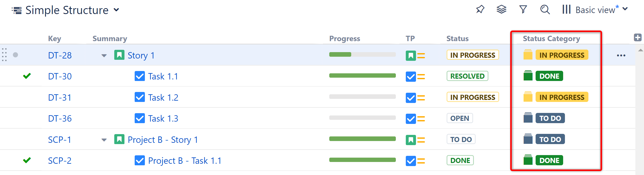This screenshot has height=175, width=644.
Task: Click the structure hierarchy icon beside the title
Action: coord(16,10)
